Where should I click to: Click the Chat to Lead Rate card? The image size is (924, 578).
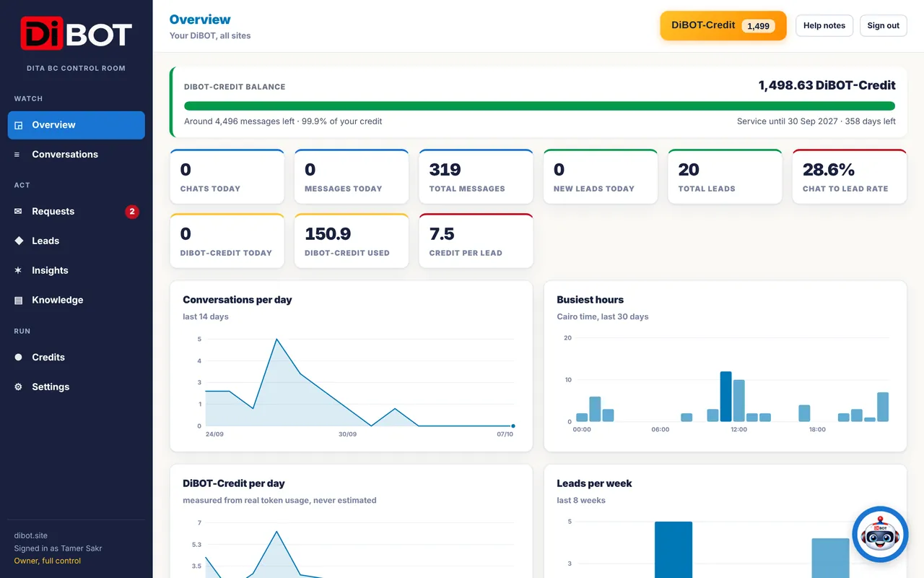[x=850, y=176]
